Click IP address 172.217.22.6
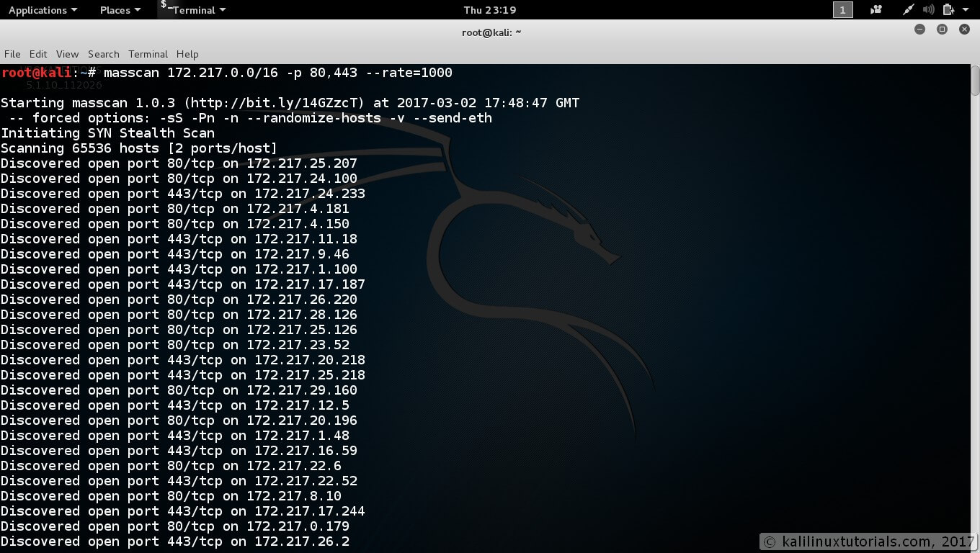This screenshot has height=553, width=980. pos(294,466)
